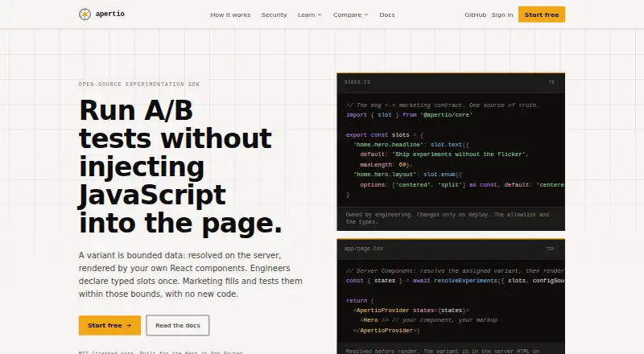Click the 'const { states }' code line
The width and height of the screenshot is (644, 354).
tap(455, 281)
